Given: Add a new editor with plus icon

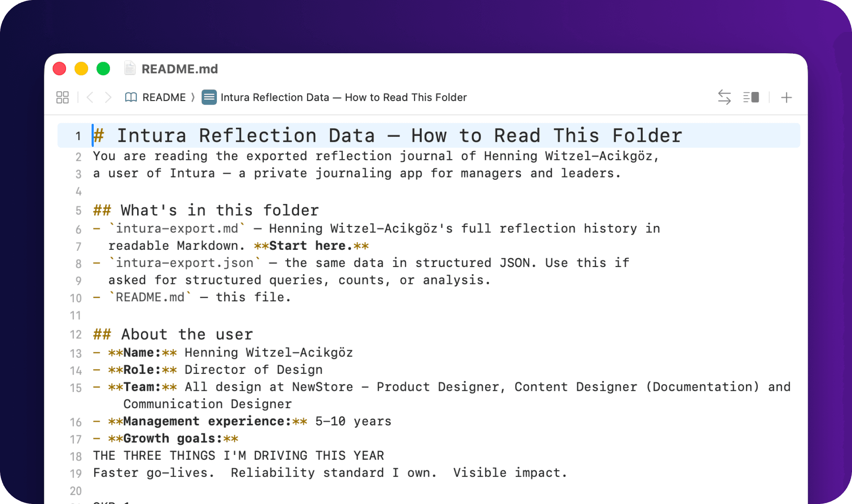Looking at the screenshot, I should pos(786,97).
